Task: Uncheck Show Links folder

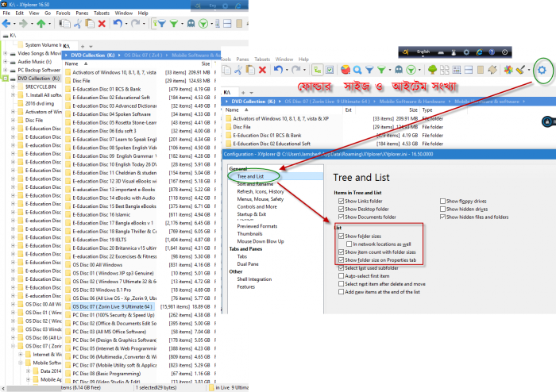Action: (x=341, y=201)
